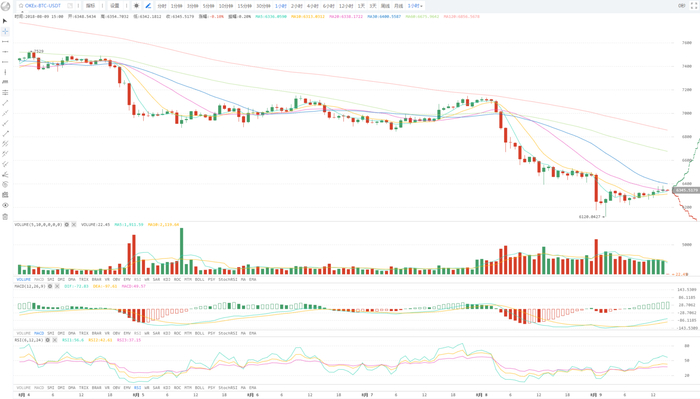The image size is (700, 399).
Task: Switch MACD panel to EMA indicator
Action: pos(253,333)
